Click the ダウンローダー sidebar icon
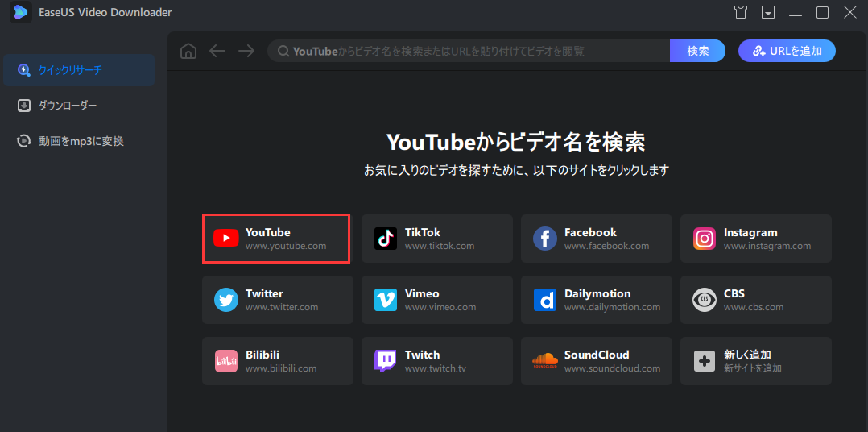The width and height of the screenshot is (868, 432). coord(24,106)
